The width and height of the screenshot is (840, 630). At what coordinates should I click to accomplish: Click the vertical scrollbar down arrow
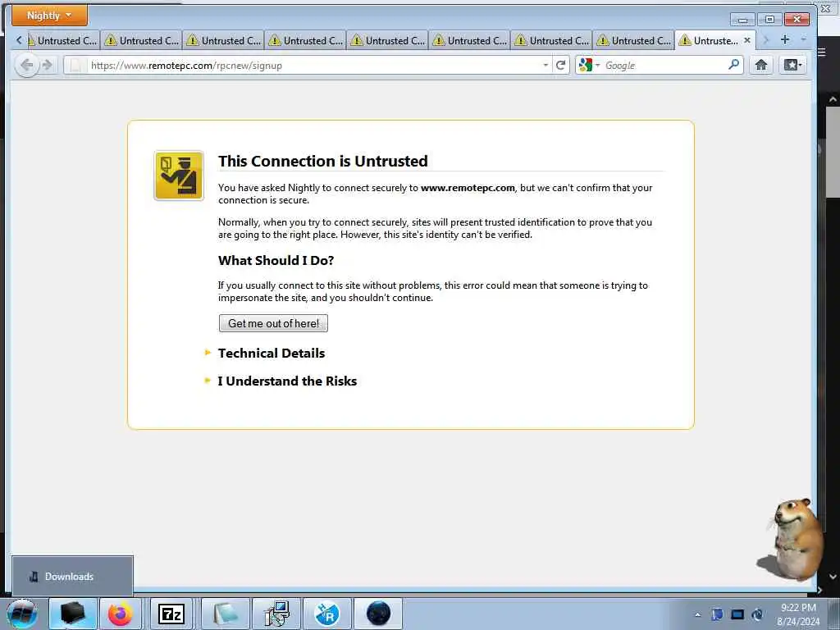(833, 577)
